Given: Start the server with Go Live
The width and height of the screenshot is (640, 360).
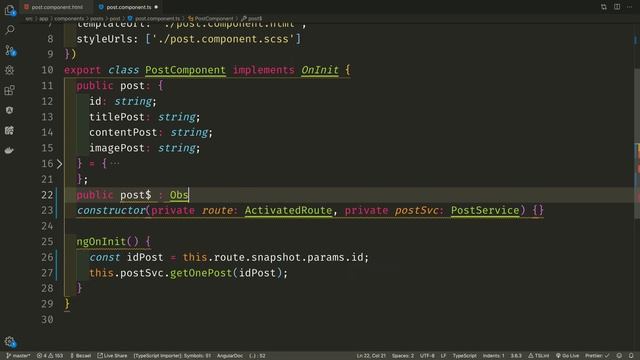Looking at the screenshot, I should [567, 356].
